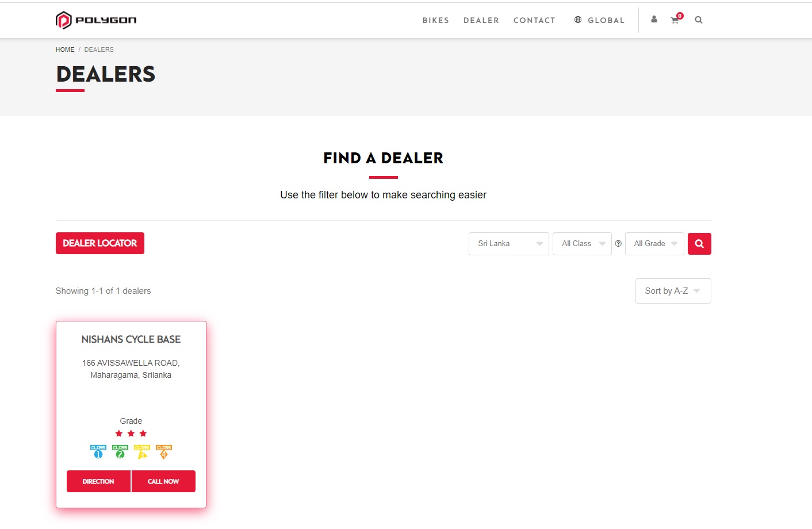
Task: Click the Direction button
Action: 98,481
